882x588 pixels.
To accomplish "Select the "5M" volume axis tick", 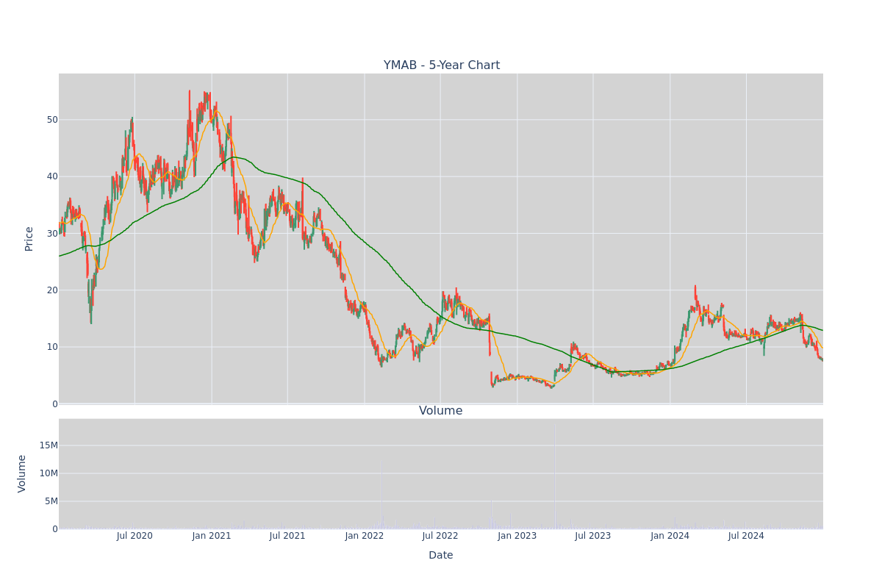I will [51, 501].
